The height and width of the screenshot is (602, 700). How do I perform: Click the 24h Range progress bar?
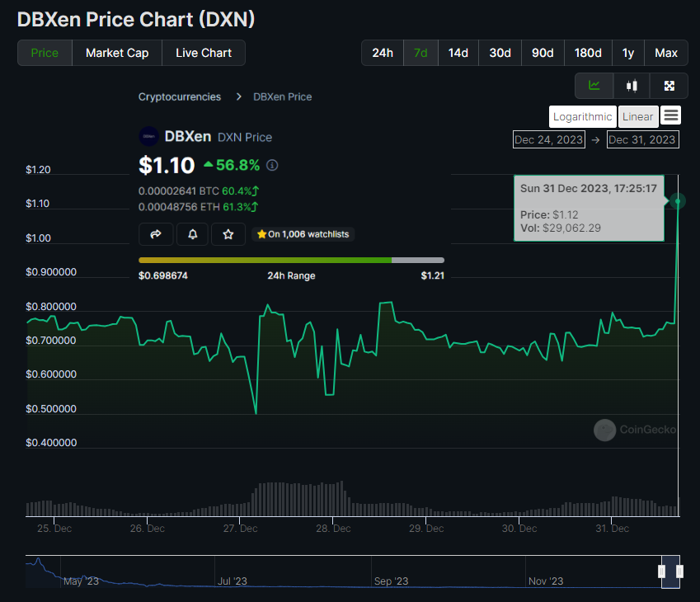click(x=292, y=260)
